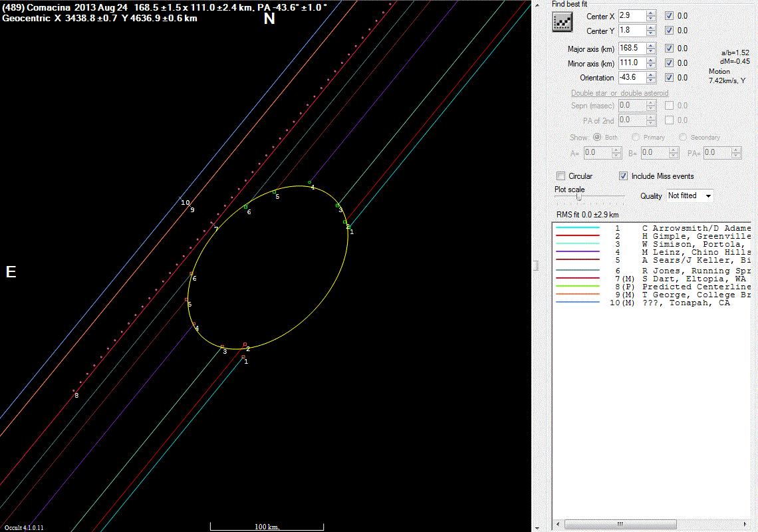This screenshot has width=758, height=532.
Task: Select the Secondary radio button
Action: pos(683,138)
